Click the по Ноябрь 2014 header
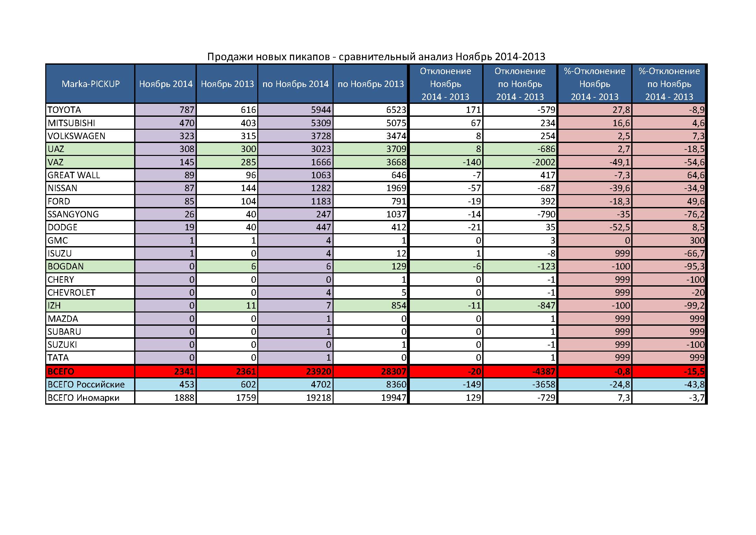The height and width of the screenshot is (535, 756). tap(295, 84)
